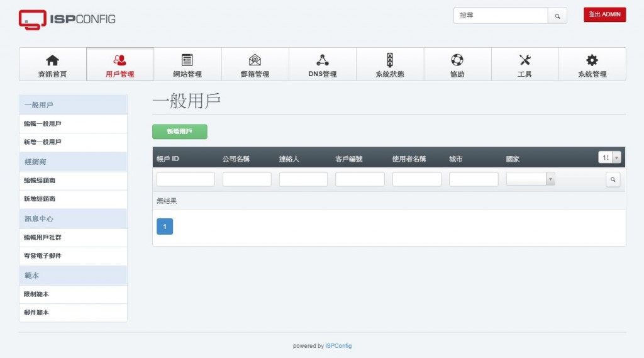This screenshot has height=358, width=644.
Task: Focus the top 搜尋 search field
Action: [501, 16]
